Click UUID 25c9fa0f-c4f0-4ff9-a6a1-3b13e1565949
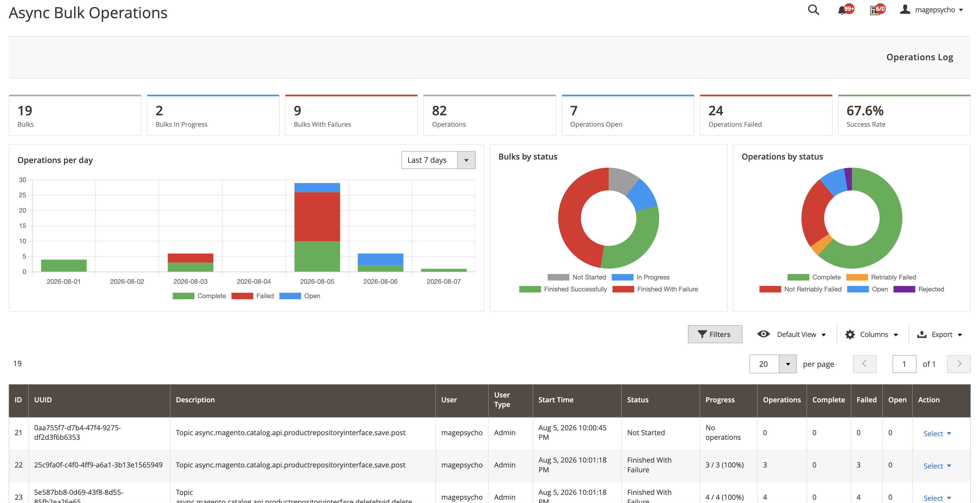This screenshot has height=503, width=980. (x=98, y=464)
